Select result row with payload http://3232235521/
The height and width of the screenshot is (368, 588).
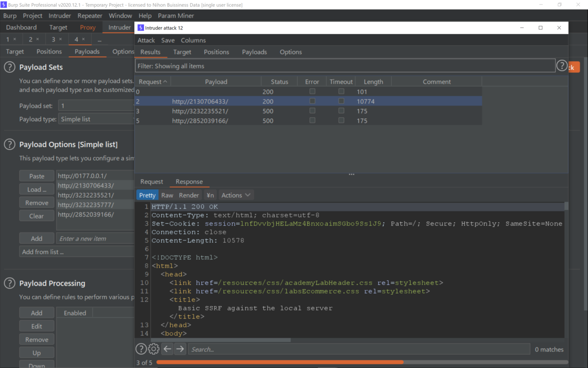click(x=308, y=111)
